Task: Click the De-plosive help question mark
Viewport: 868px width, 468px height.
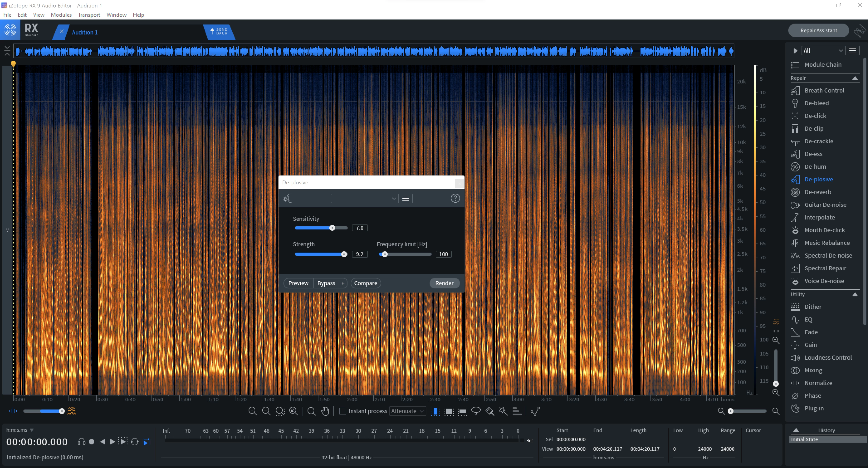Action: point(455,198)
